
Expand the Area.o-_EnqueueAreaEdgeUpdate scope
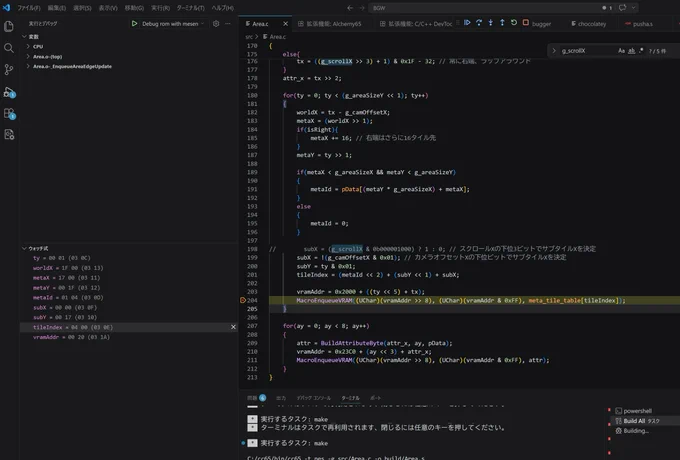pyautogui.click(x=28, y=66)
